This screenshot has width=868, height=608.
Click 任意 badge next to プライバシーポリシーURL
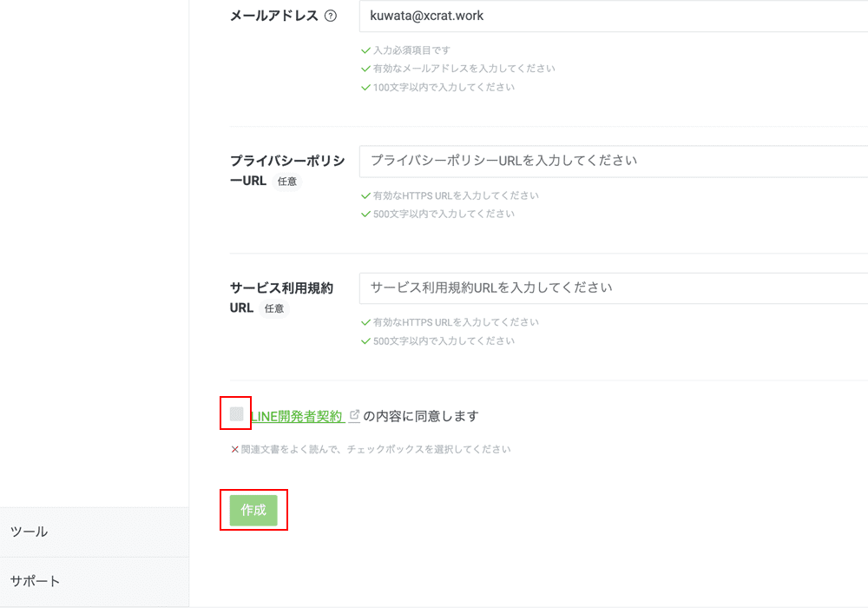tap(286, 182)
